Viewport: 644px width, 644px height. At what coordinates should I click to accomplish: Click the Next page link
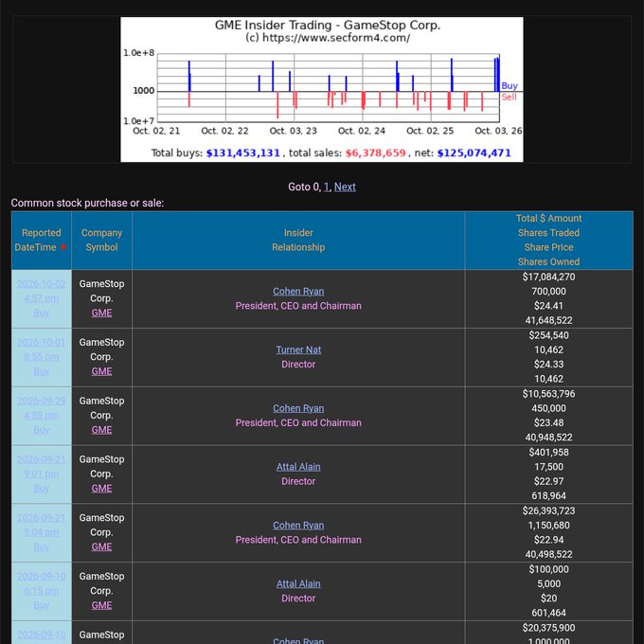(x=345, y=187)
